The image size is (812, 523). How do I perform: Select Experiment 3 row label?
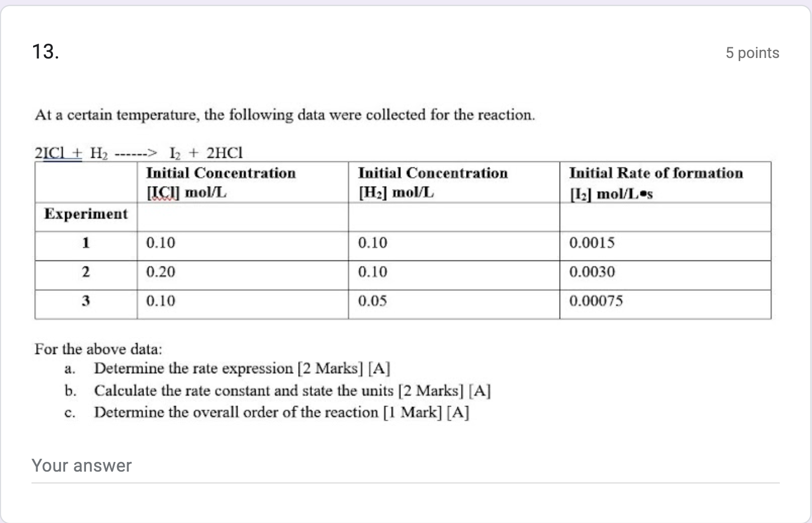pos(85,301)
